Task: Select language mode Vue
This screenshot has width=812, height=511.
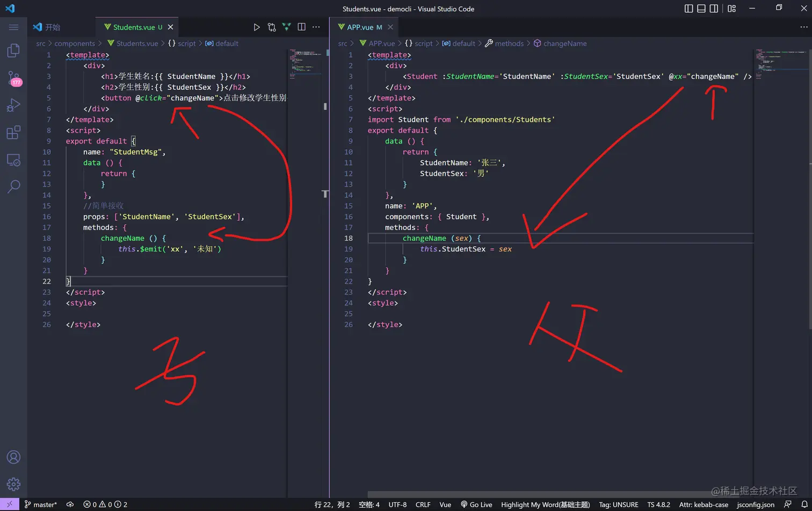Action: click(x=445, y=505)
